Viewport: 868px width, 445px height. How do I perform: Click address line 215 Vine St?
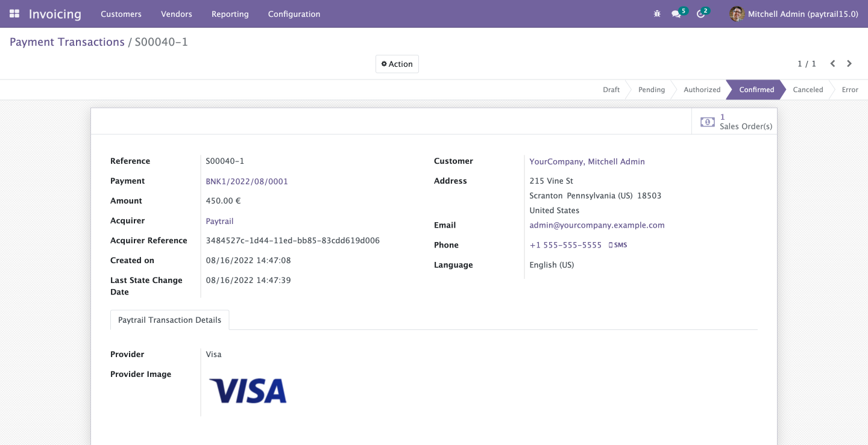coord(551,181)
